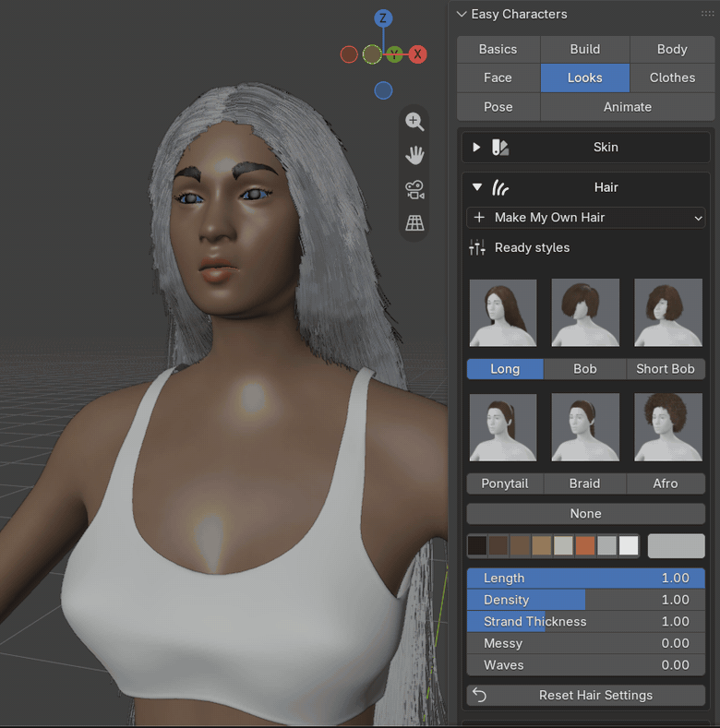
Task: Click the negative X dark red gizmo ball
Action: (x=349, y=54)
